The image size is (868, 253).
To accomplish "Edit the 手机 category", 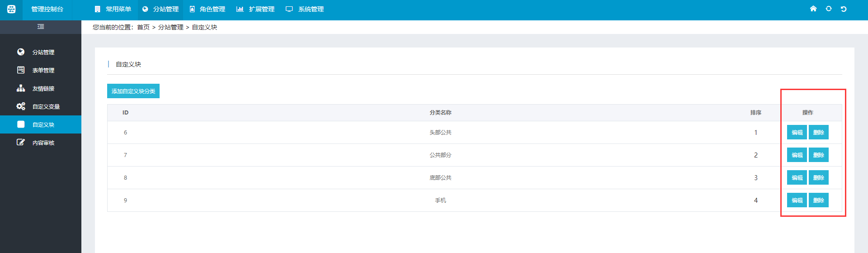I will (x=797, y=200).
